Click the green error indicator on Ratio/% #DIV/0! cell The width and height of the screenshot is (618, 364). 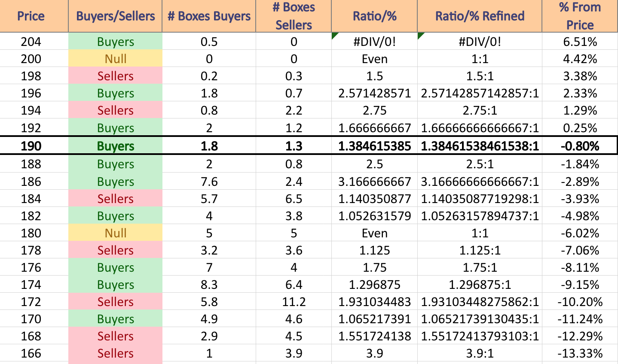(x=334, y=35)
